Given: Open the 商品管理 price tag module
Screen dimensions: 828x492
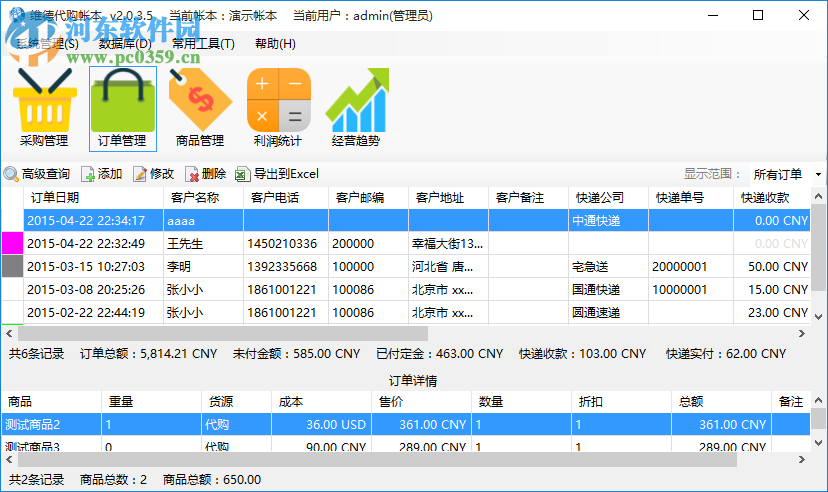Looking at the screenshot, I should tap(200, 108).
